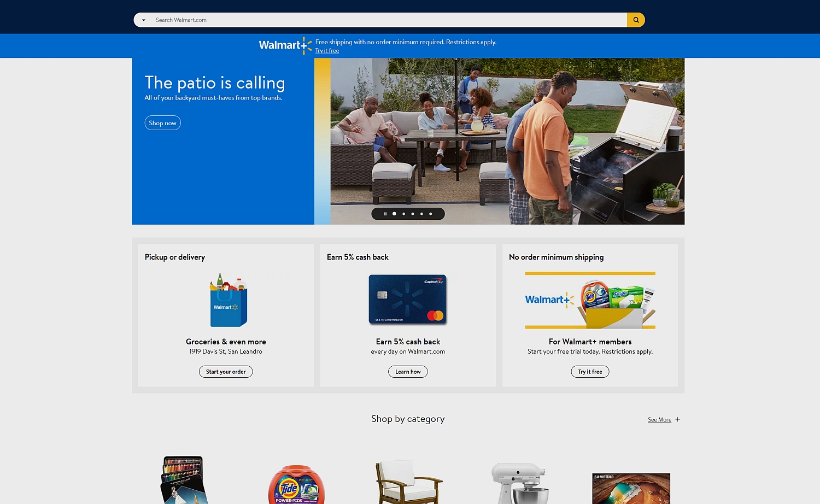820x504 pixels.
Task: Click the heading The patio is calling
Action: coord(215,83)
